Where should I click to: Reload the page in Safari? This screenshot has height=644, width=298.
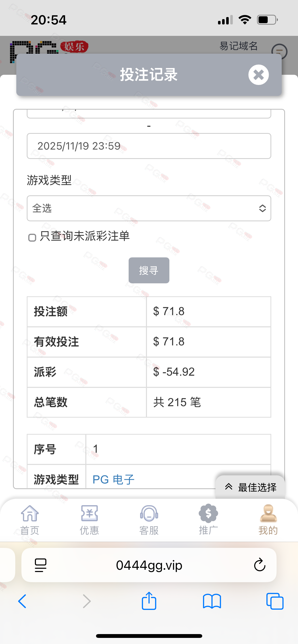click(x=260, y=565)
